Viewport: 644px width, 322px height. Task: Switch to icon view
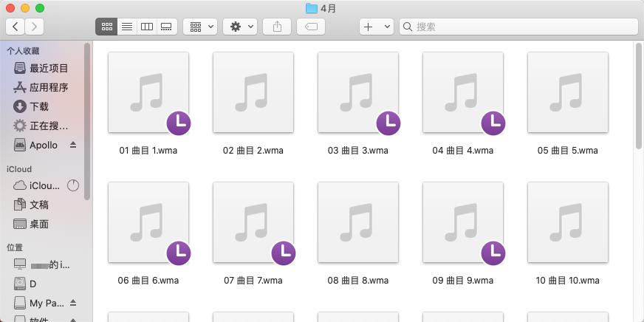(x=106, y=27)
